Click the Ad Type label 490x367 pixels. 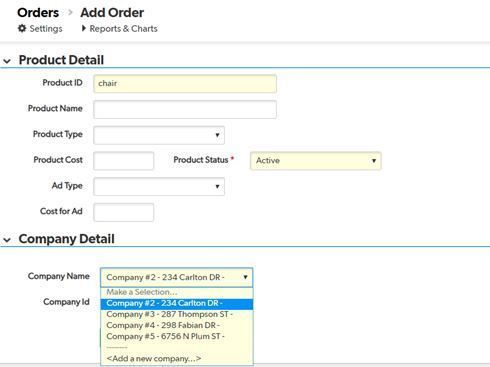click(x=67, y=186)
